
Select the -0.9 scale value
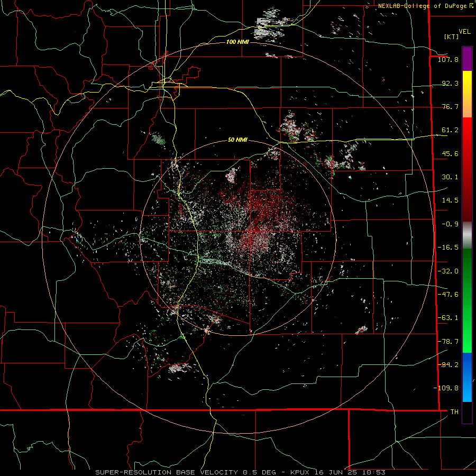point(450,224)
